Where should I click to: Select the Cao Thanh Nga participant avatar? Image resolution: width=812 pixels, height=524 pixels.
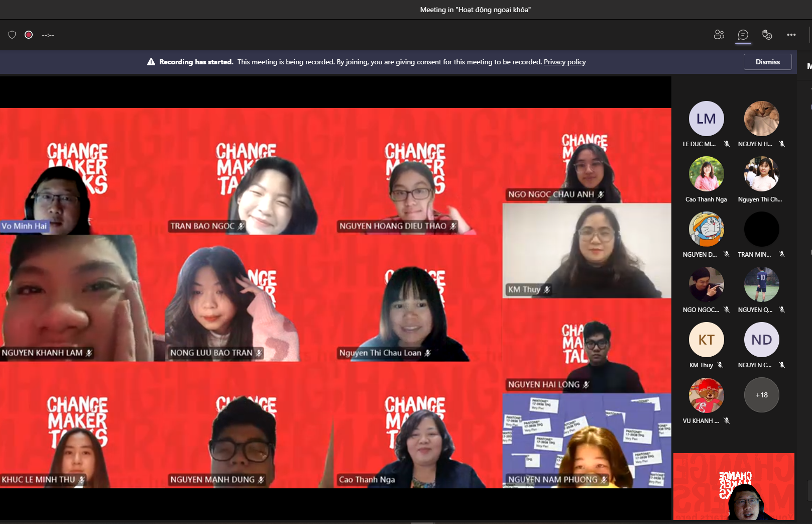pyautogui.click(x=706, y=174)
